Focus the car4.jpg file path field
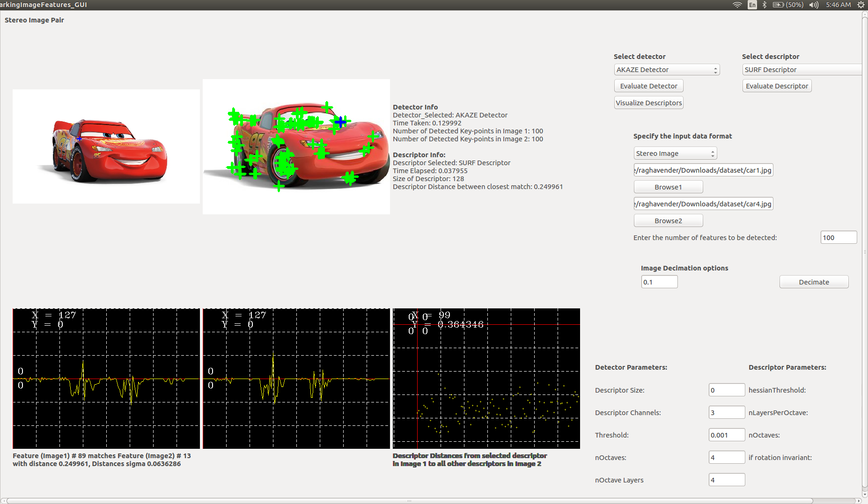Image resolution: width=868 pixels, height=504 pixels. click(x=703, y=204)
